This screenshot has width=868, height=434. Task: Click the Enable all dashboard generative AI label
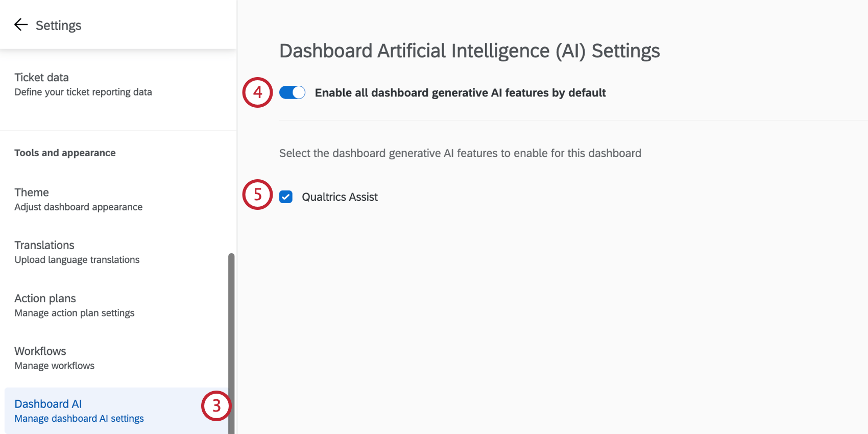pos(460,92)
